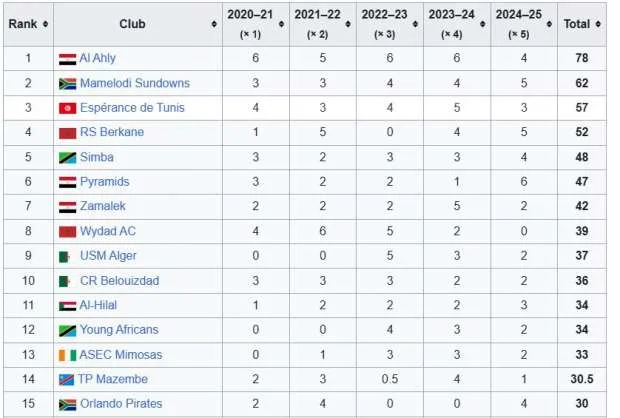
Task: Click the Tunisia flag beside Espérance de Tunis
Action: pos(68,108)
